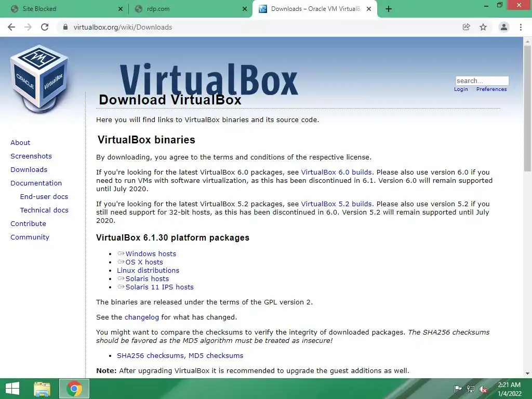The height and width of the screenshot is (399, 532).
Task: Open Technical docs in sidebar
Action: 44,210
